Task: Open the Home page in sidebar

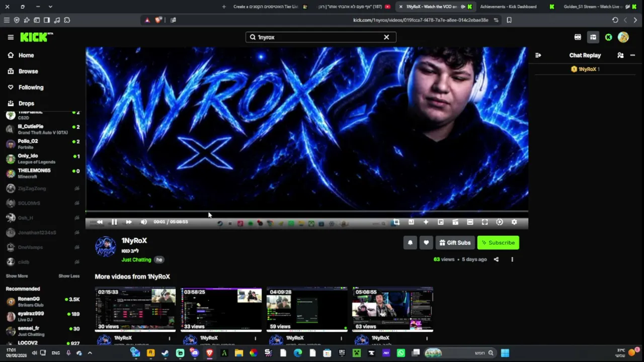Action: (21, 55)
